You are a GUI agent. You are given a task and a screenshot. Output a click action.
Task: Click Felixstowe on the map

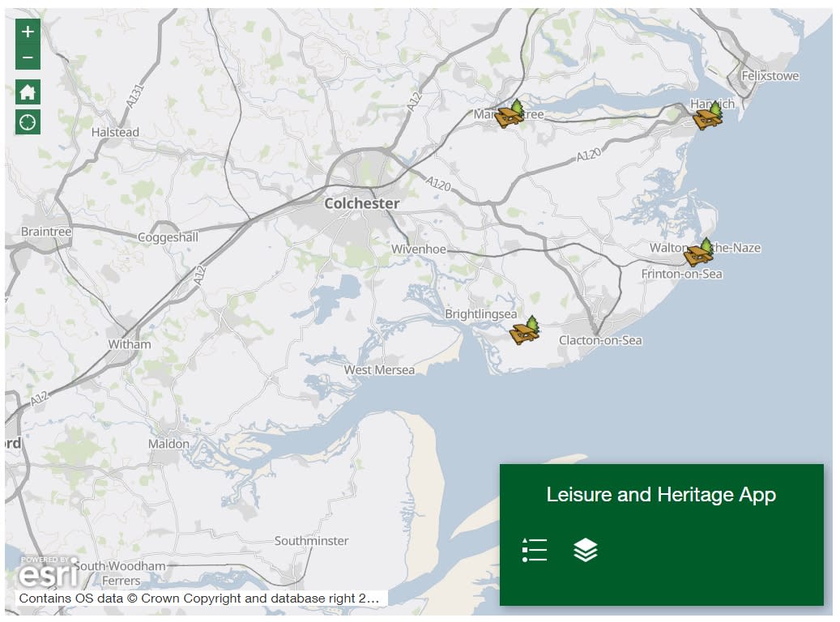click(x=768, y=75)
